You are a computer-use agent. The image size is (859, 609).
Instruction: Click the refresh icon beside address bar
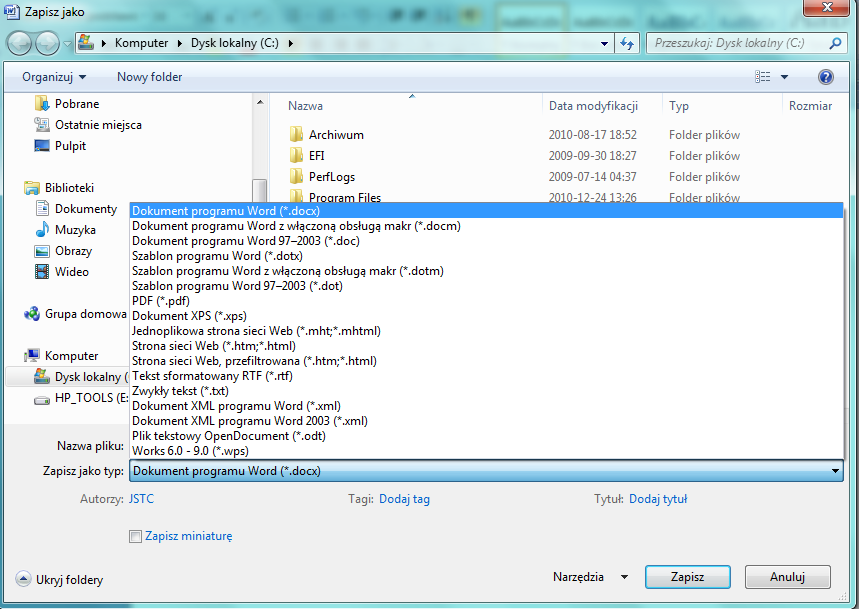(x=627, y=43)
